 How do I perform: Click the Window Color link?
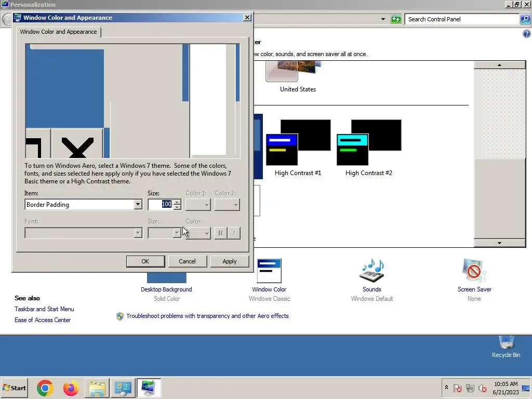coord(269,289)
